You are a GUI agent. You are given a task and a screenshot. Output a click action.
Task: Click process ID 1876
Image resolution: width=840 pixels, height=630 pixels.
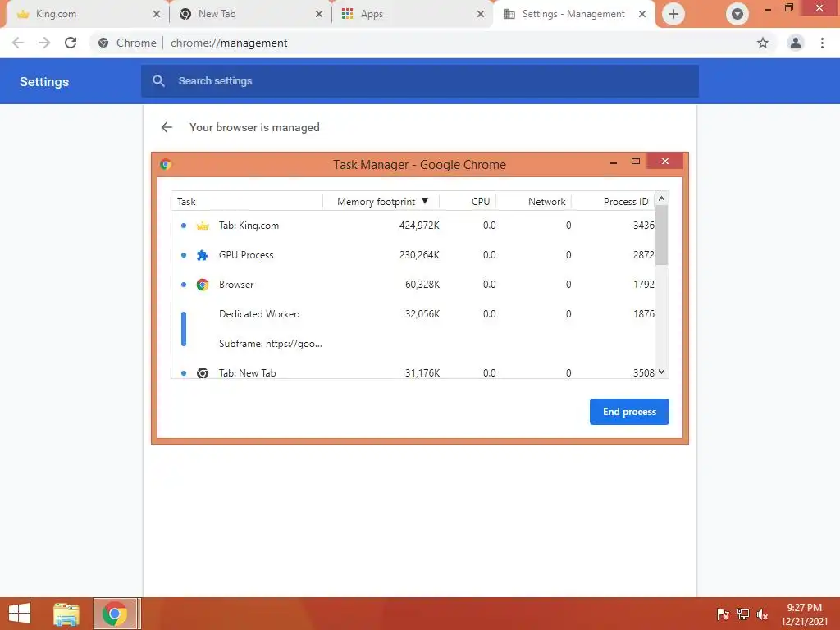pos(643,314)
